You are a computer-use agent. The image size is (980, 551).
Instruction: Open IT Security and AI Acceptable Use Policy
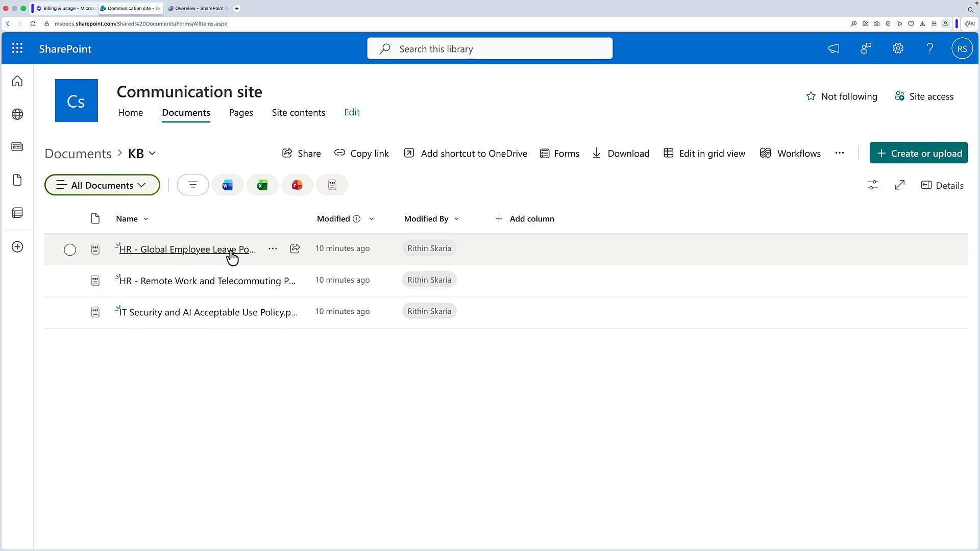coord(208,312)
